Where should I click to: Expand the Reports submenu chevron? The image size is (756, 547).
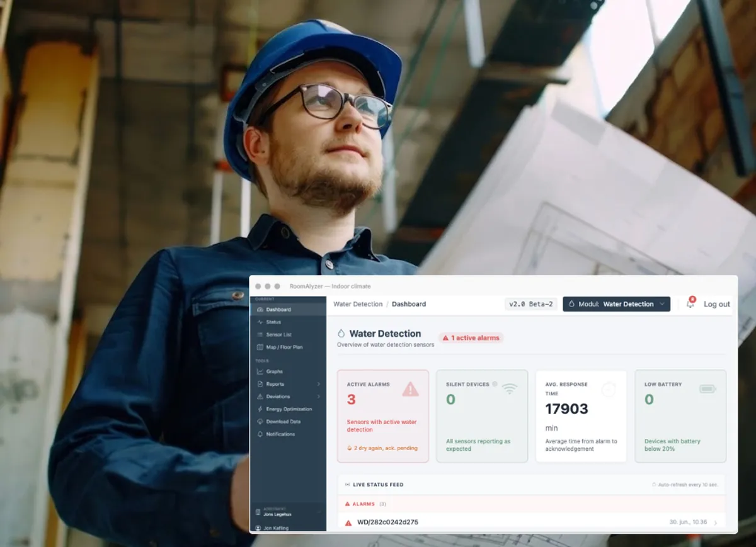click(x=319, y=384)
